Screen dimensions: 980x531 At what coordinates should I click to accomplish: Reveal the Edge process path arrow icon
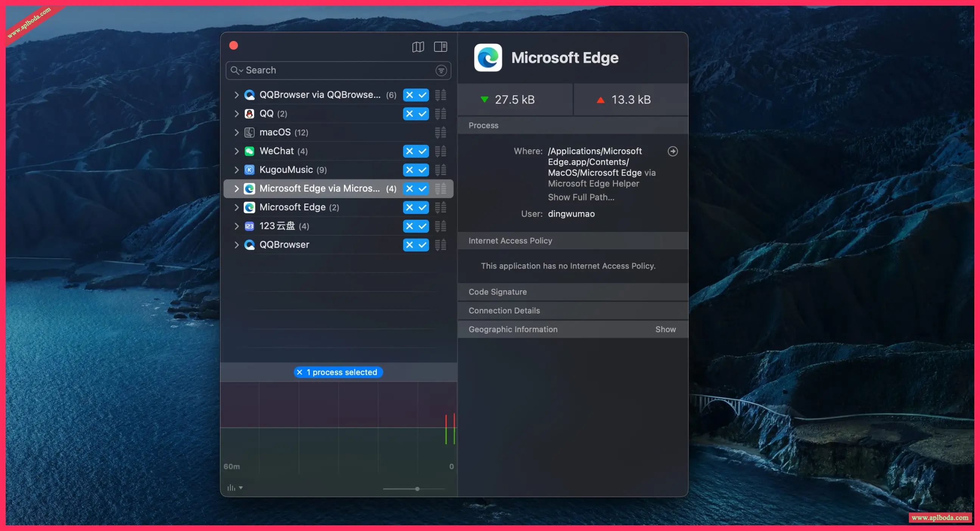tap(672, 151)
